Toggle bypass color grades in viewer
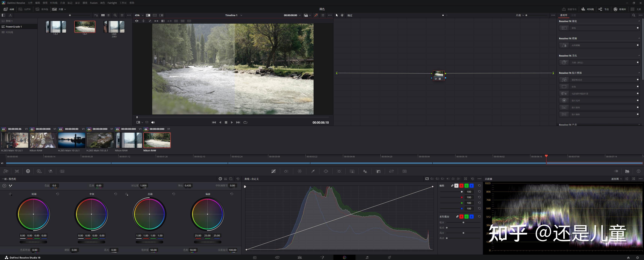644x260 pixels. tap(316, 15)
